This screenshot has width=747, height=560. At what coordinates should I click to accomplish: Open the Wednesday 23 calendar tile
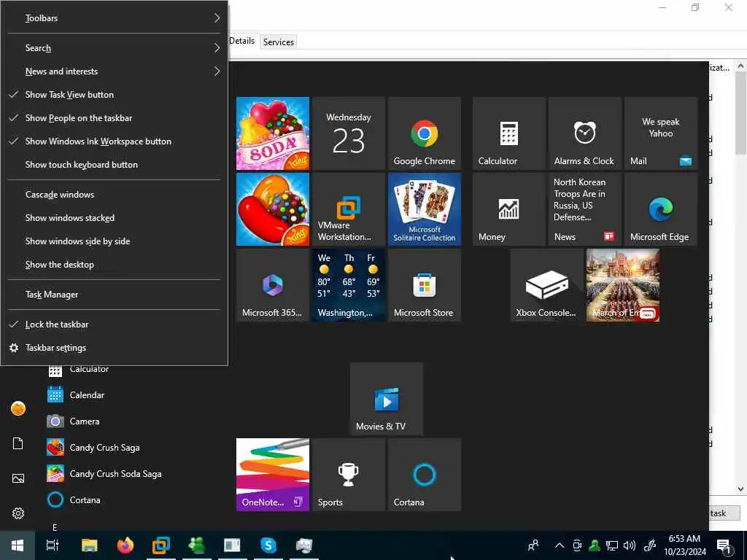(x=348, y=133)
